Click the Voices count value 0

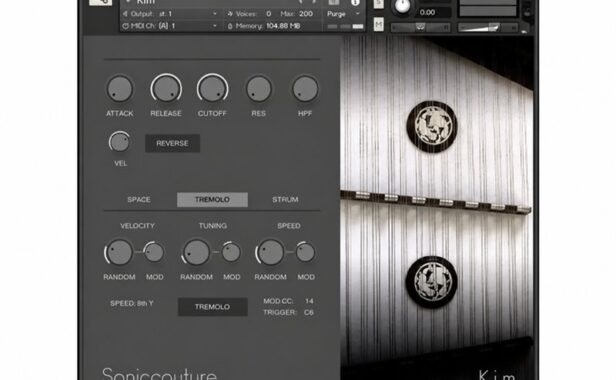click(x=269, y=14)
